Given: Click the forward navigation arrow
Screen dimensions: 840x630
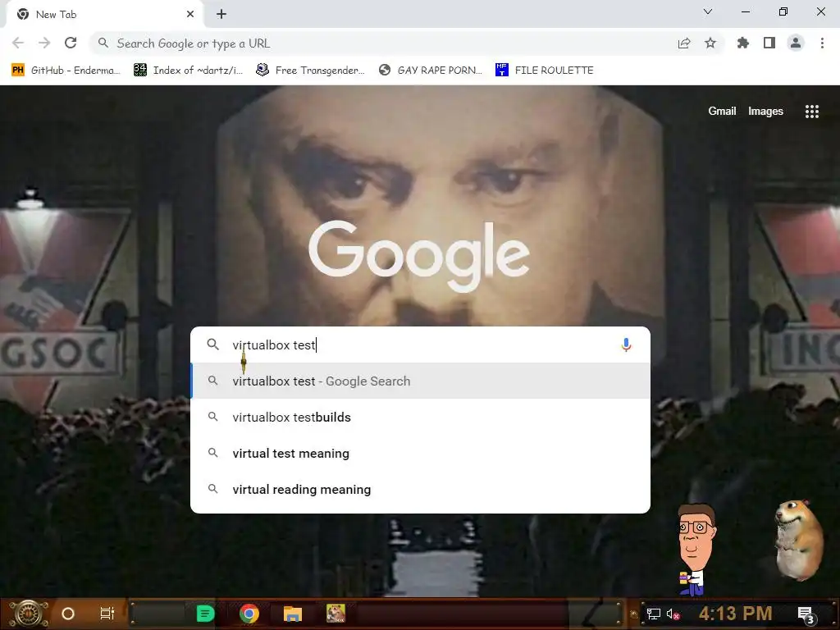Looking at the screenshot, I should [44, 43].
